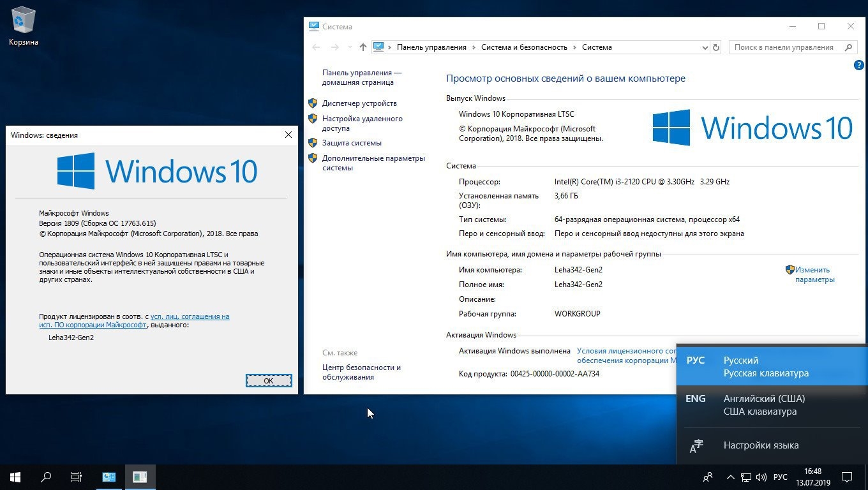The height and width of the screenshot is (490, 868).
Task: Go back in the Система window
Action: 316,47
